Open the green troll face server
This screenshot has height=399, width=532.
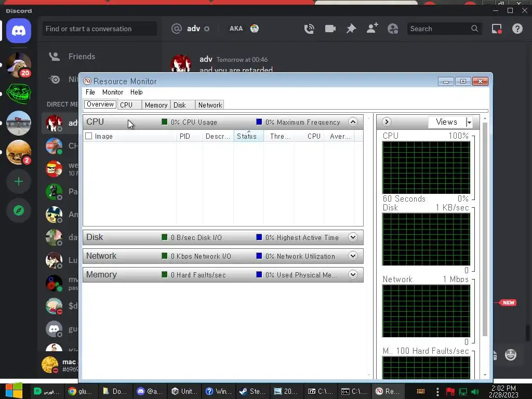pos(19,94)
